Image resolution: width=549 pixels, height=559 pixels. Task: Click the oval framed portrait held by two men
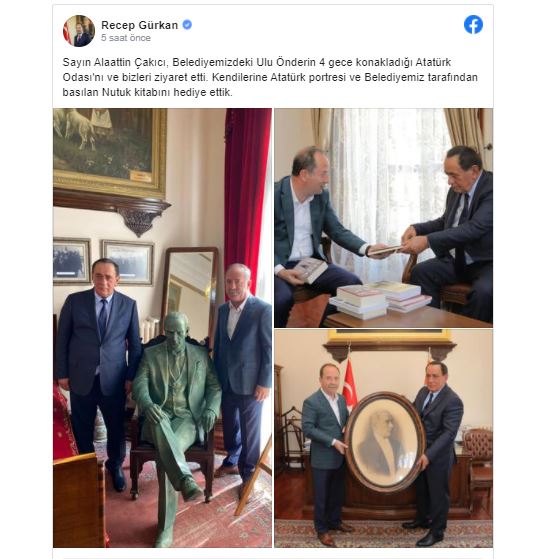pos(384,441)
